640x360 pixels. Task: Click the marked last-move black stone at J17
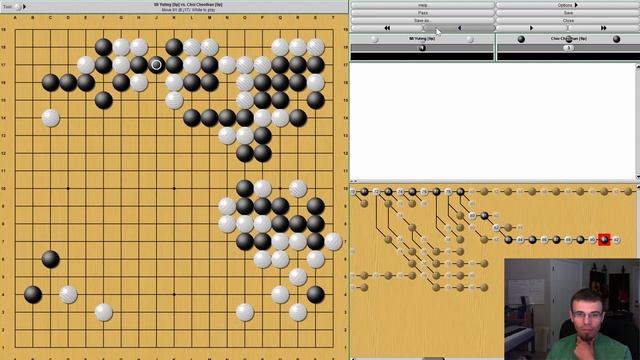click(x=156, y=65)
